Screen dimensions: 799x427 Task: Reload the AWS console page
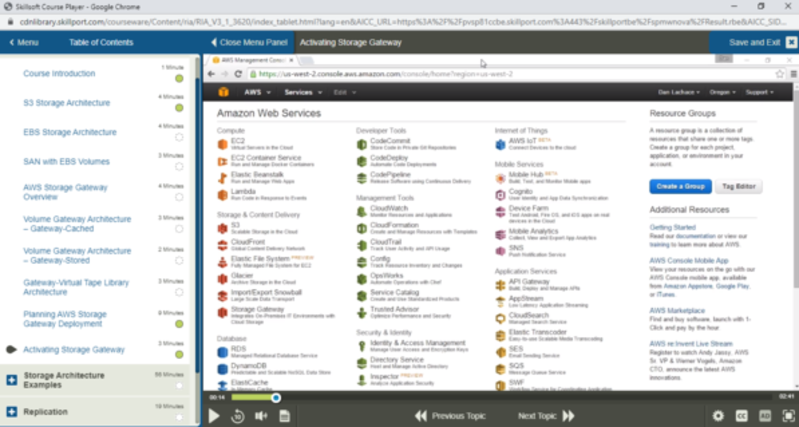[x=238, y=74]
